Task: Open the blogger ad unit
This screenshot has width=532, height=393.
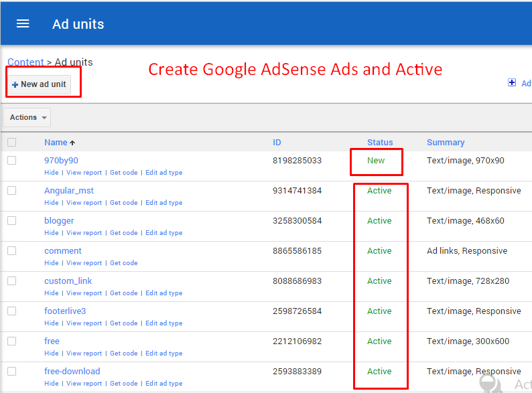Action: pyautogui.click(x=59, y=221)
